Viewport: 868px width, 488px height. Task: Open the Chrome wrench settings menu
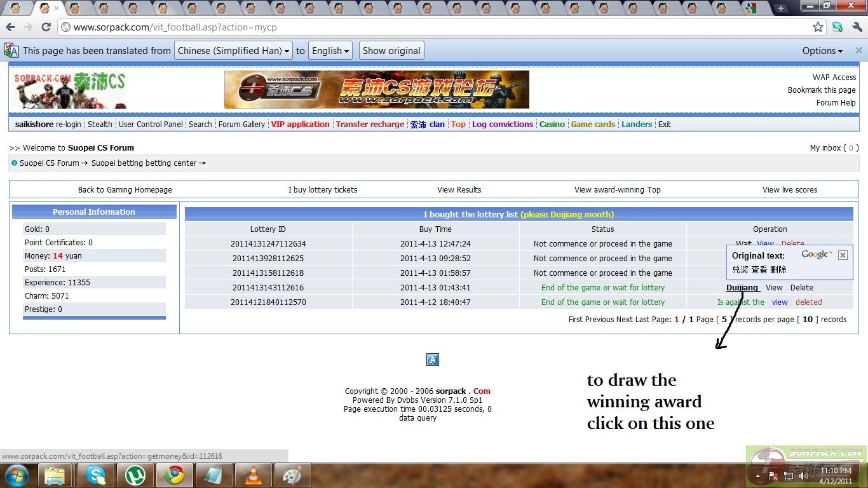[x=857, y=27]
